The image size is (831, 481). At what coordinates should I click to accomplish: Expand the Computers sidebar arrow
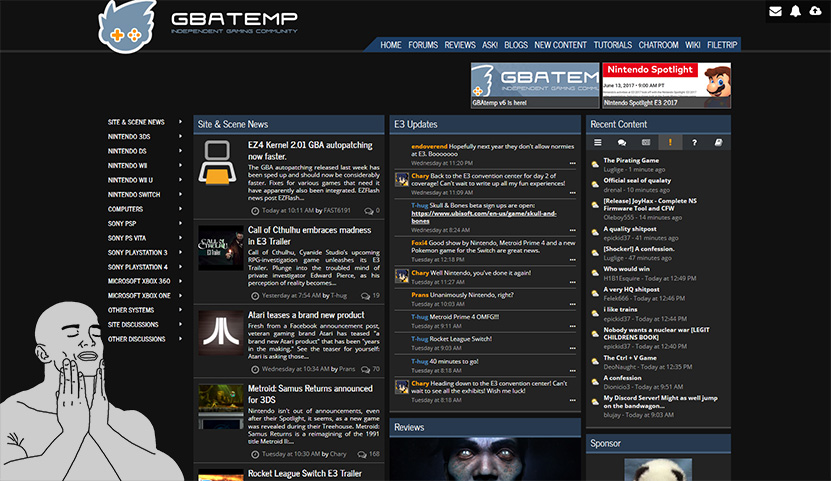(x=180, y=209)
